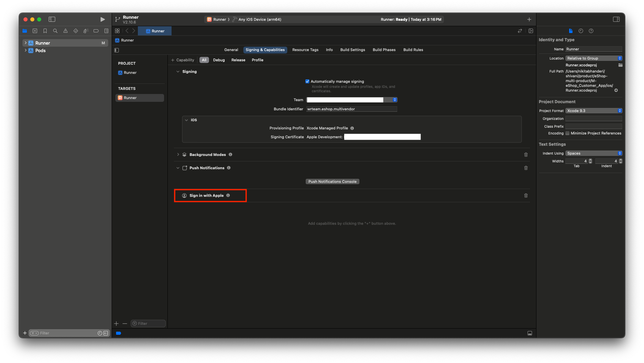
Task: Open the Test navigator diamond icon
Action: click(76, 31)
